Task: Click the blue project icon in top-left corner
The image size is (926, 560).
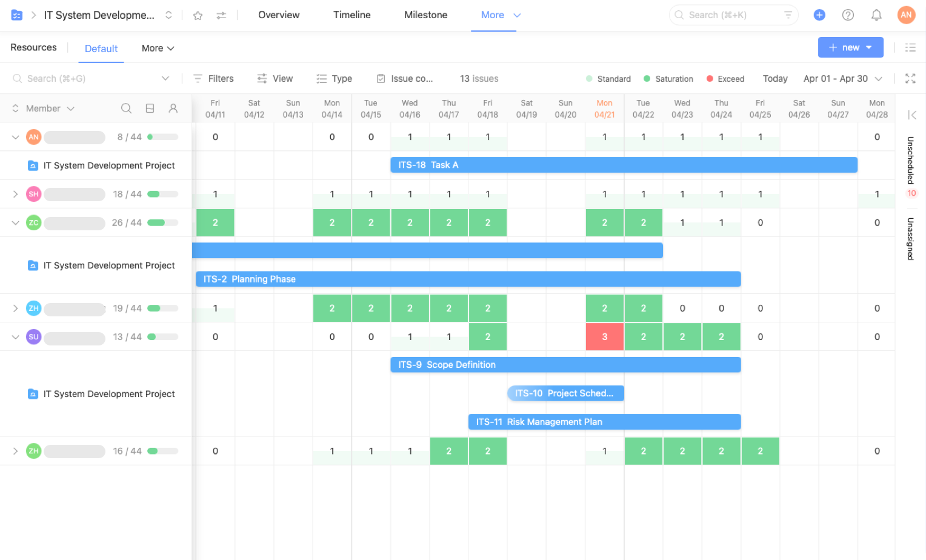Action: (x=16, y=15)
